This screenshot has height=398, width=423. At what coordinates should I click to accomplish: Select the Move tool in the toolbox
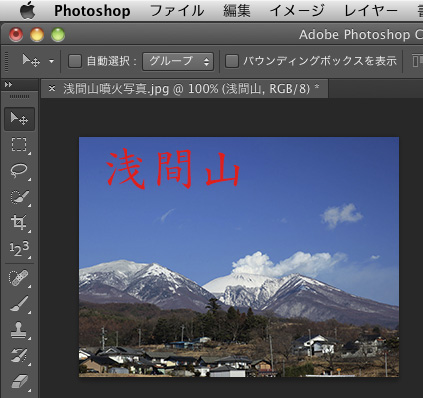coord(19,119)
